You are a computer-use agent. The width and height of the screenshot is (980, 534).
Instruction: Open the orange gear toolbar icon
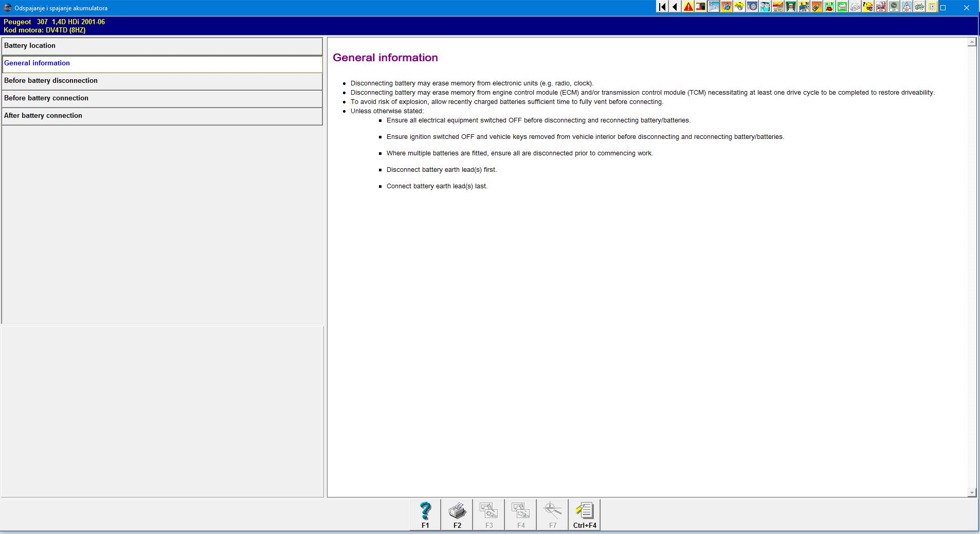point(727,7)
